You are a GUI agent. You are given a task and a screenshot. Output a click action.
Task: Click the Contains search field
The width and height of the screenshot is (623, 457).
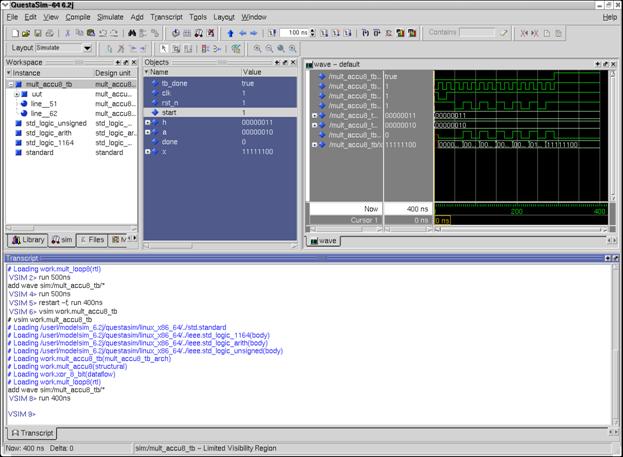pos(476,33)
